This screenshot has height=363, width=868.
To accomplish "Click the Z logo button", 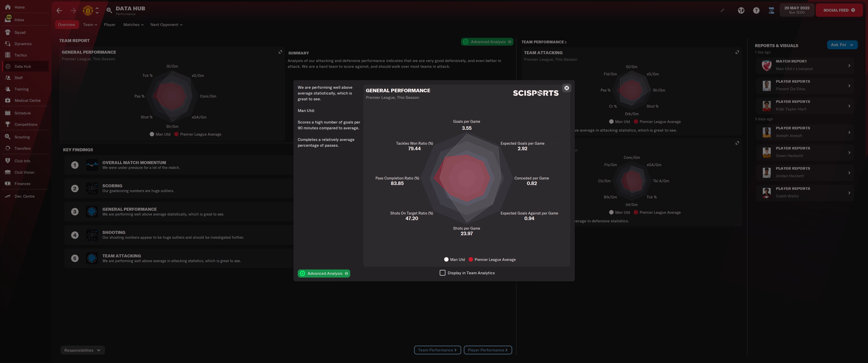I will [771, 10].
